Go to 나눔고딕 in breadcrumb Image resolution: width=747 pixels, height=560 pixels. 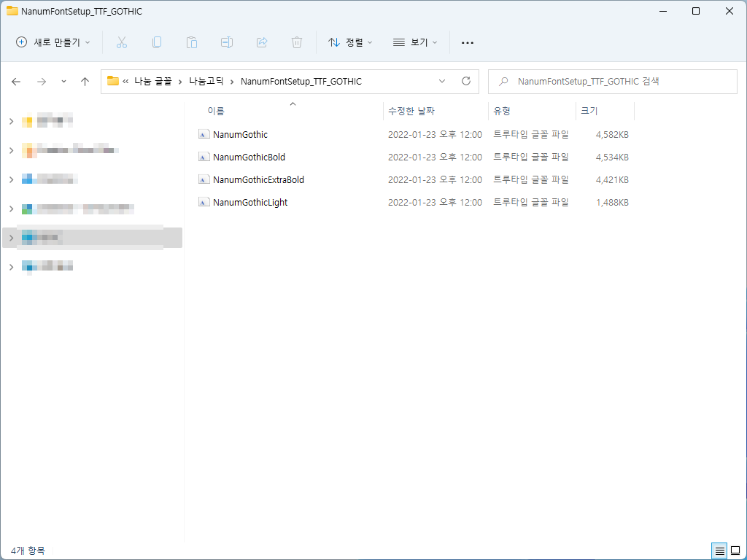[206, 82]
